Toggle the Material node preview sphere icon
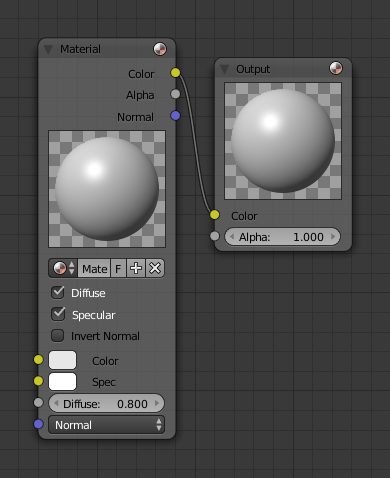This screenshot has width=390, height=478. pos(160,49)
